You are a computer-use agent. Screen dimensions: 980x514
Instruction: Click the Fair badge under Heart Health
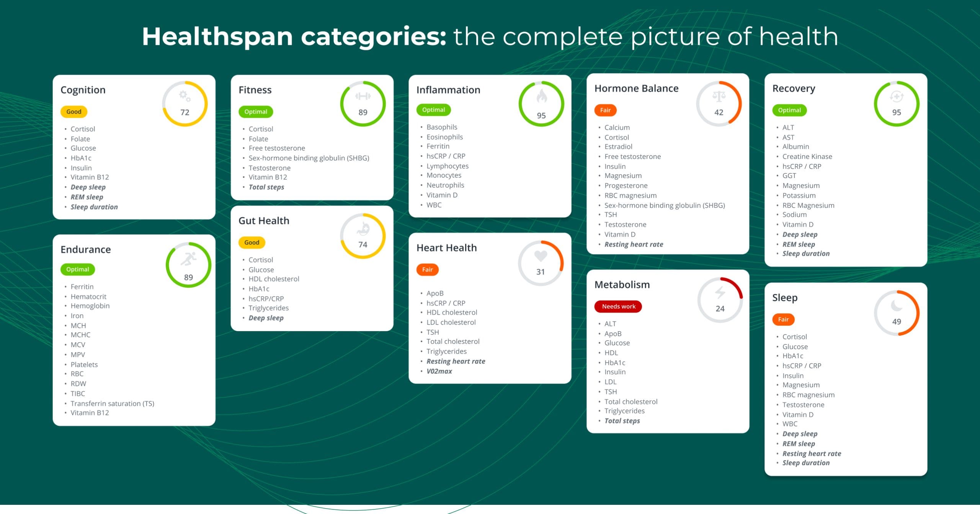point(427,270)
